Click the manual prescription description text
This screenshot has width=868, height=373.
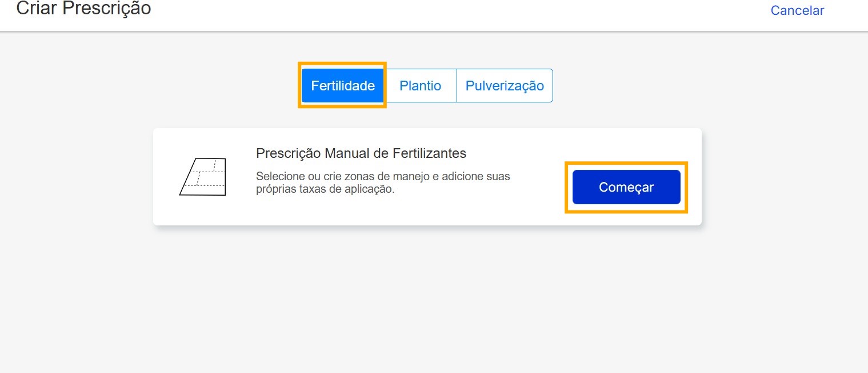[x=382, y=182]
